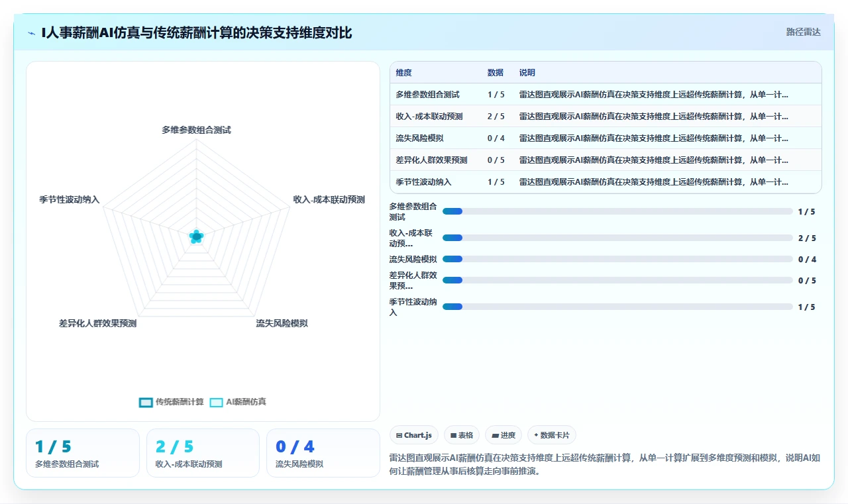Select the 进度 tag

pos(503,435)
